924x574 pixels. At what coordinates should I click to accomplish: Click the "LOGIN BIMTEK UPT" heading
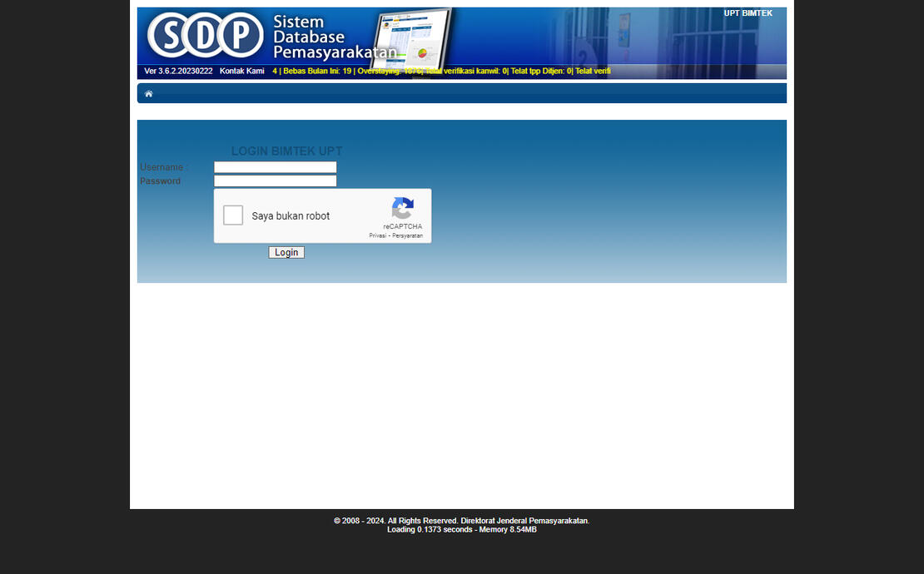tap(286, 151)
